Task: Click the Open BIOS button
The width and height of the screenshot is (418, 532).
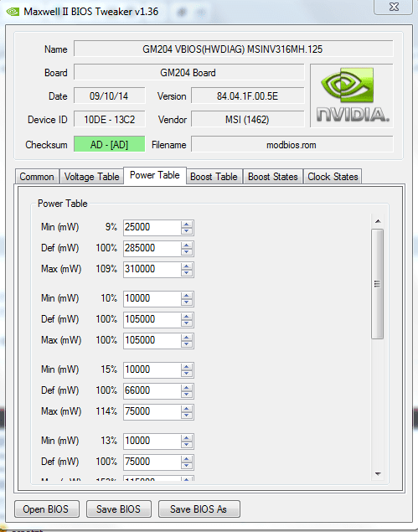Action: (x=47, y=509)
